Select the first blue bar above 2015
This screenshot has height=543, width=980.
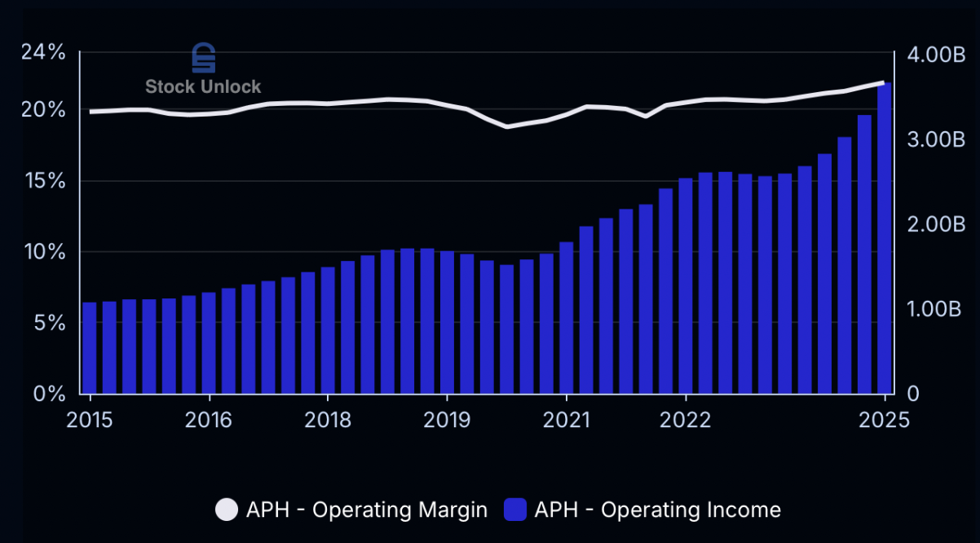point(90,348)
